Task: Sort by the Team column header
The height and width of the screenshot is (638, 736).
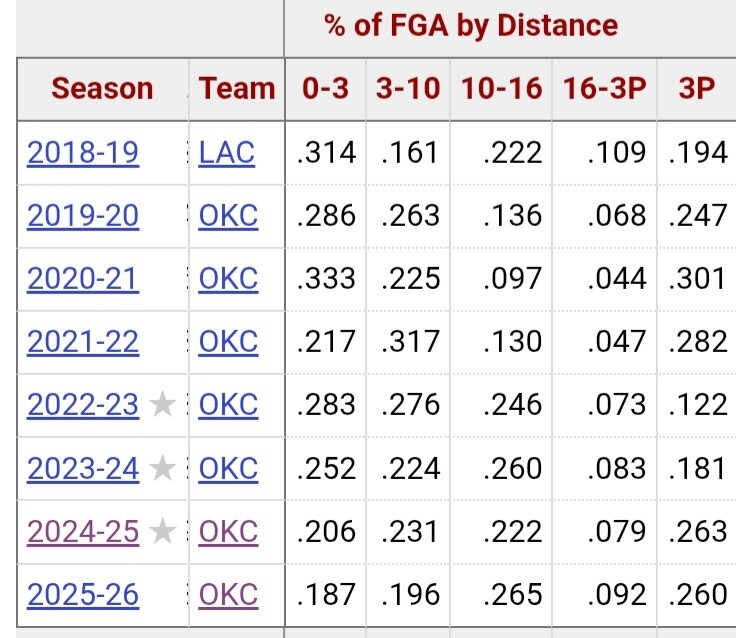Action: [x=237, y=88]
